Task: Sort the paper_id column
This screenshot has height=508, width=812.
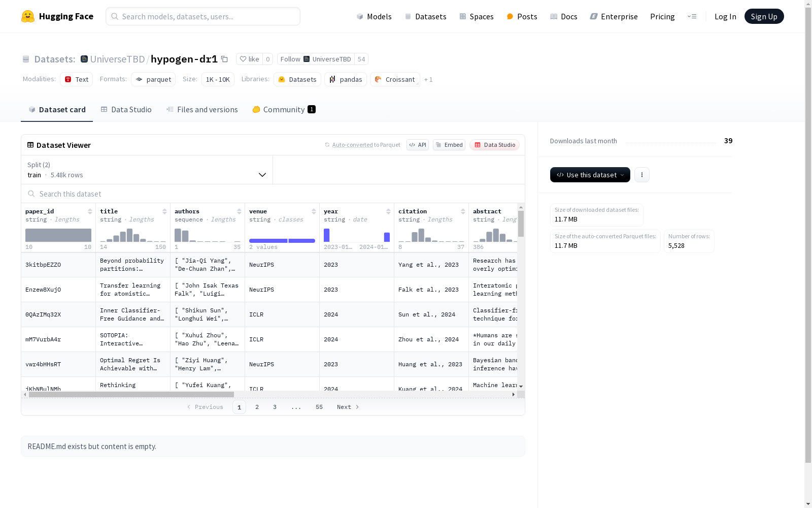Action: tap(90, 211)
